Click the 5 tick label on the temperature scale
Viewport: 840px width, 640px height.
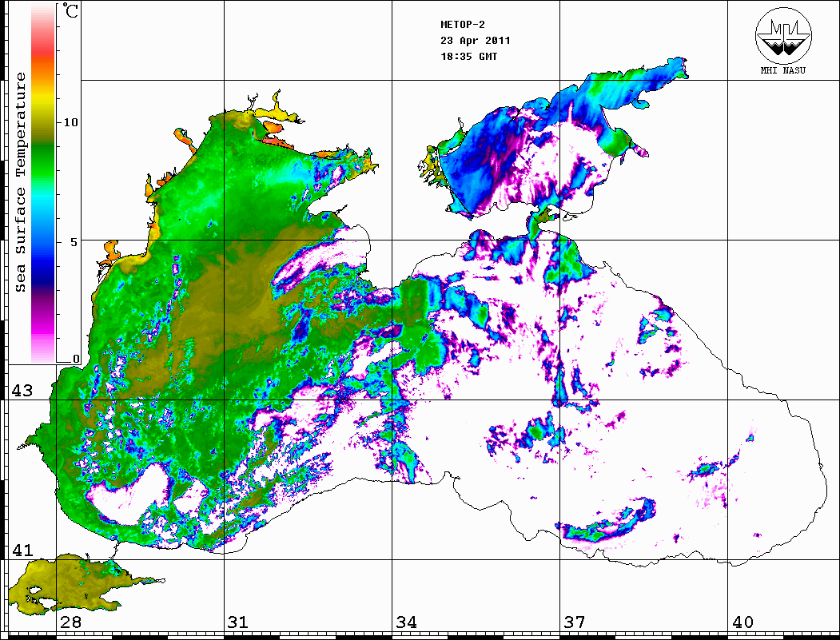click(75, 241)
